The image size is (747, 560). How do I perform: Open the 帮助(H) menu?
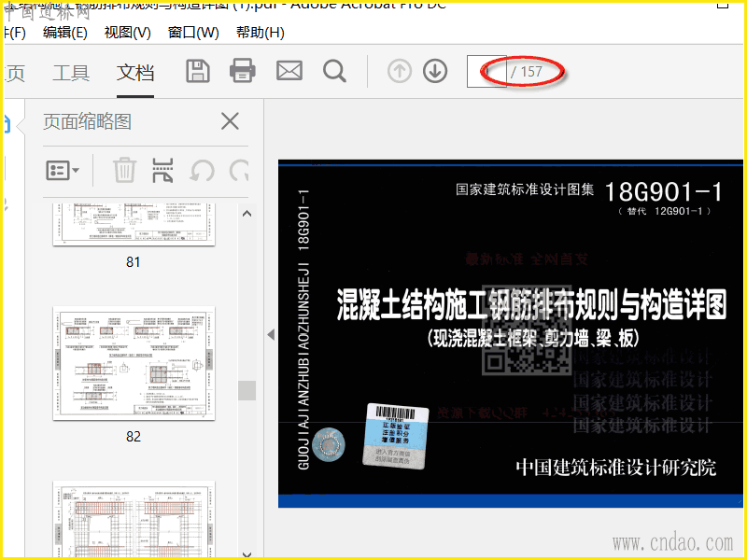click(x=261, y=33)
